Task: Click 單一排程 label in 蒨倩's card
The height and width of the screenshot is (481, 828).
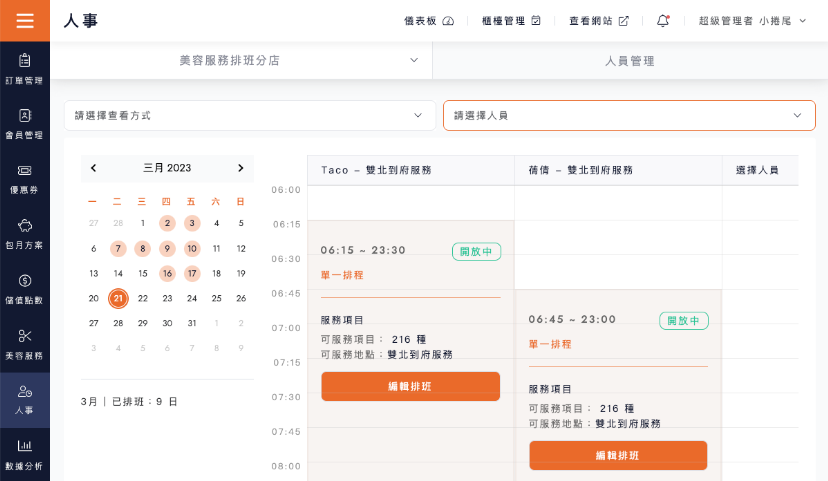Action: (x=550, y=344)
